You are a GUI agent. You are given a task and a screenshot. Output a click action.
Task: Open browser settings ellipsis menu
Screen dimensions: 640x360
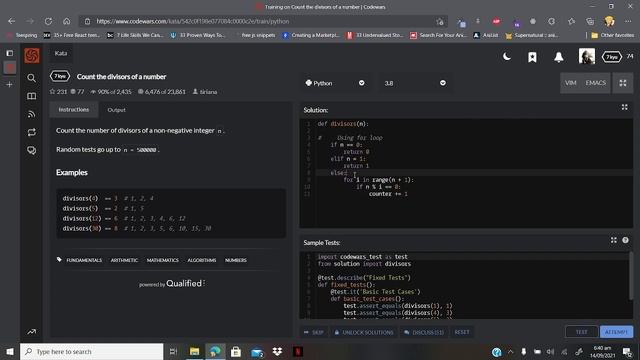pyautogui.click(x=628, y=21)
